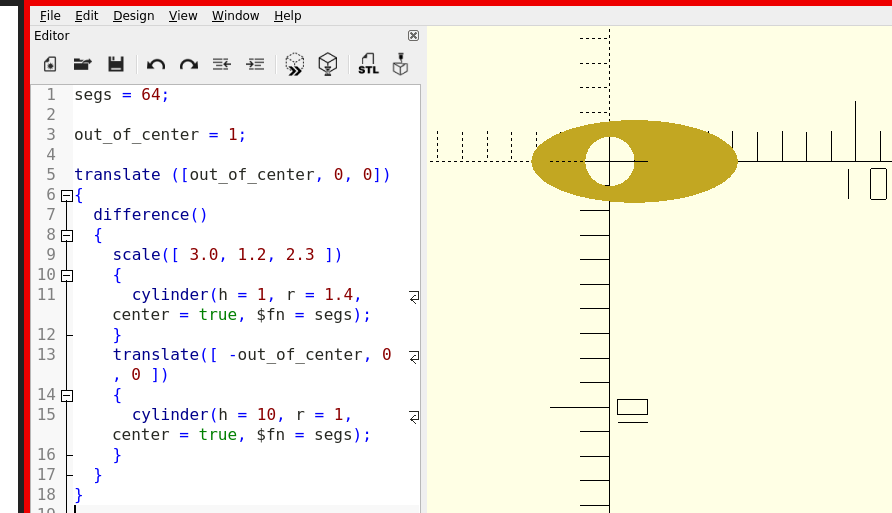
Task: Click 'cylinder(h = 1, r = 1.4,' on line 11
Action: pos(246,295)
